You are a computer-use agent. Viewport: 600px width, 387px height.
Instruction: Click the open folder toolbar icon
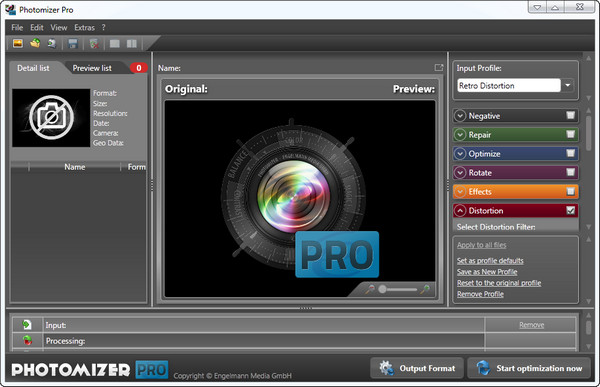[x=35, y=43]
